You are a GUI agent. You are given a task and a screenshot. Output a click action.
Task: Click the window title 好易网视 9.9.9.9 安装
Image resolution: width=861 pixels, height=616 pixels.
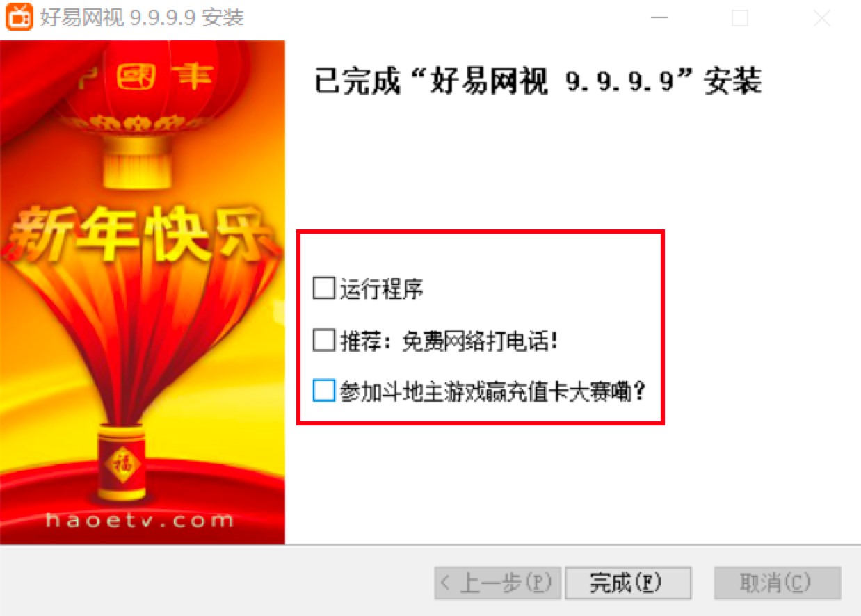144,18
